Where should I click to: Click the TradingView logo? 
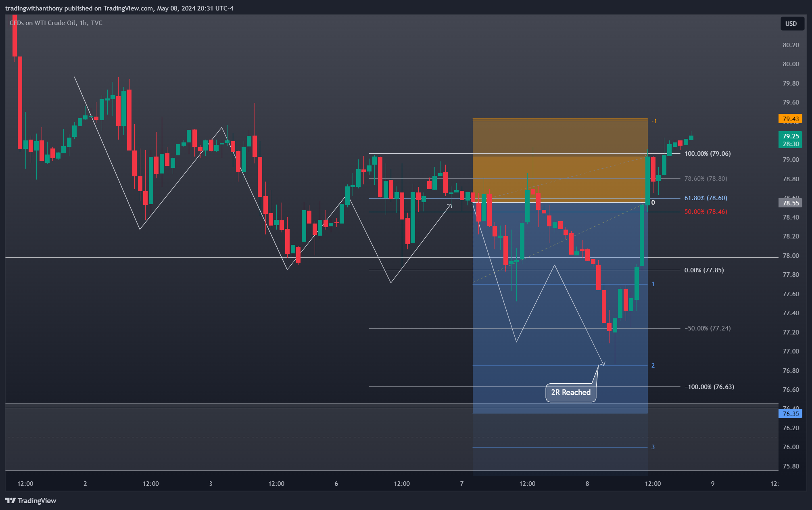click(x=31, y=501)
